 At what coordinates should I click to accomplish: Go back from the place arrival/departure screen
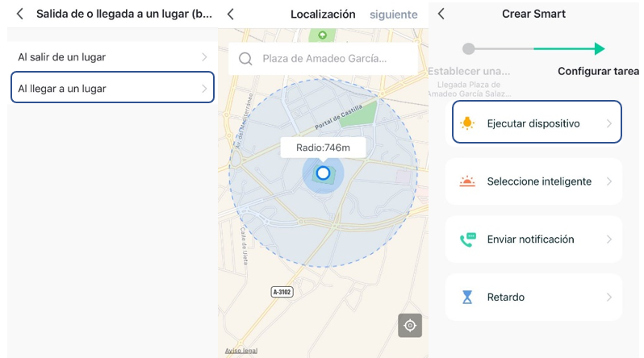pyautogui.click(x=19, y=14)
